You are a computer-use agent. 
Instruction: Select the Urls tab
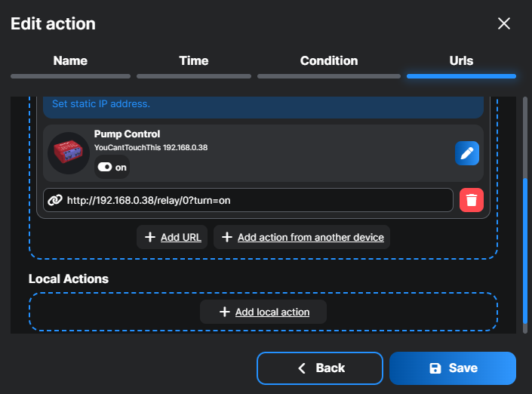pos(461,60)
